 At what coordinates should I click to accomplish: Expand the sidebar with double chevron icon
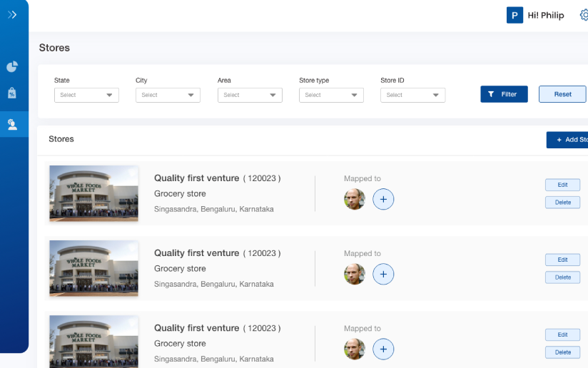pyautogui.click(x=12, y=14)
